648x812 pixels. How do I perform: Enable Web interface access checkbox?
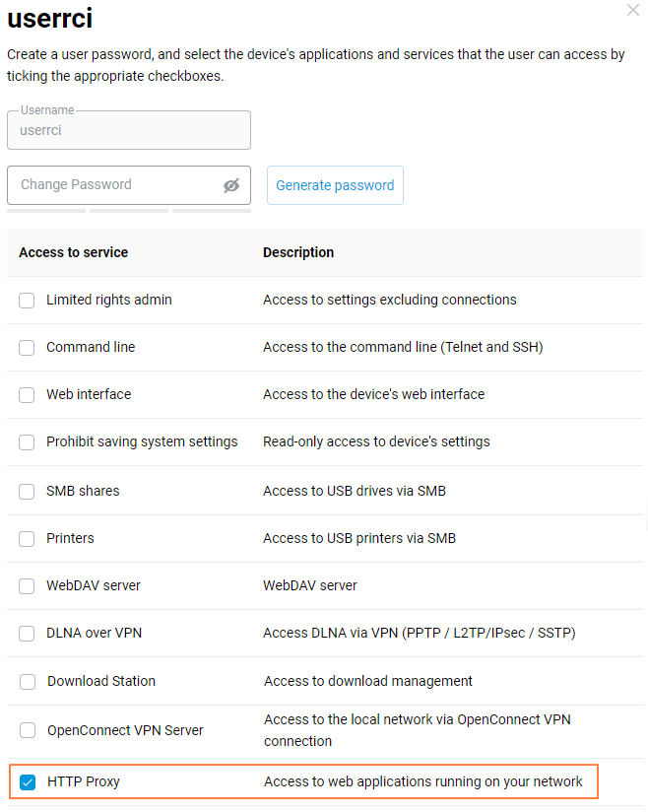click(27, 395)
